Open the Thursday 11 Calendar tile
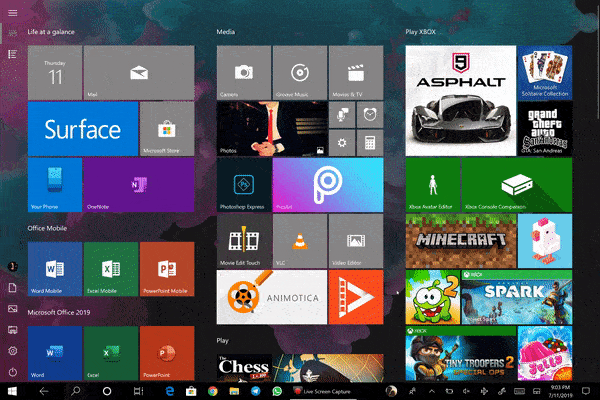This screenshot has width=600, height=400. (x=55, y=71)
